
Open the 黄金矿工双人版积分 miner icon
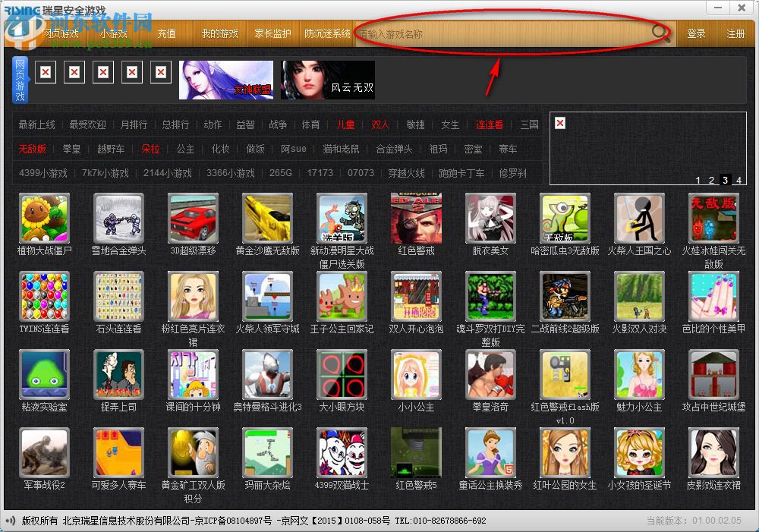[x=193, y=452]
